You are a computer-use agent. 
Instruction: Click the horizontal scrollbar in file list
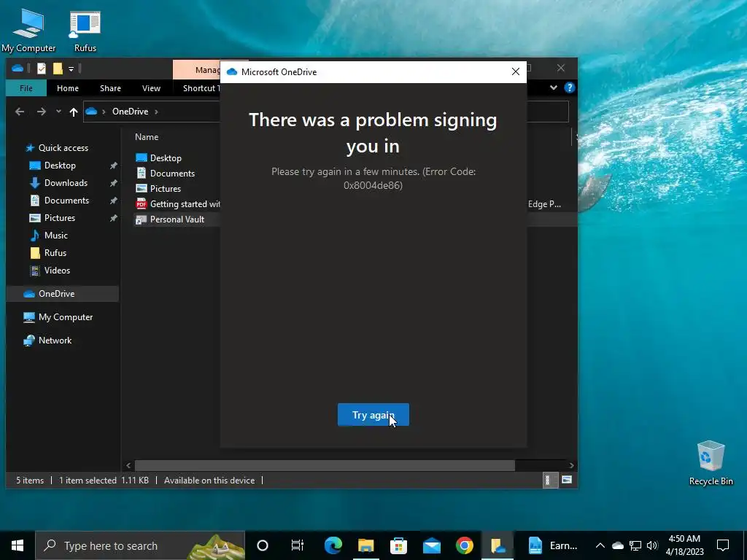coord(325,465)
